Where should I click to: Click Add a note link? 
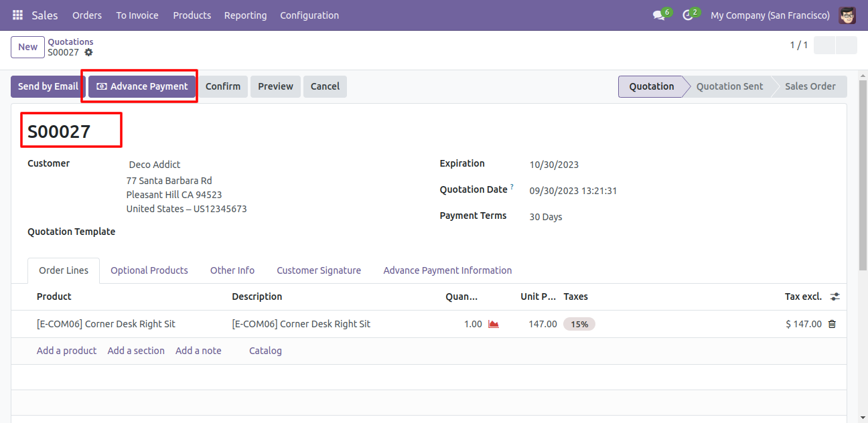click(x=198, y=351)
